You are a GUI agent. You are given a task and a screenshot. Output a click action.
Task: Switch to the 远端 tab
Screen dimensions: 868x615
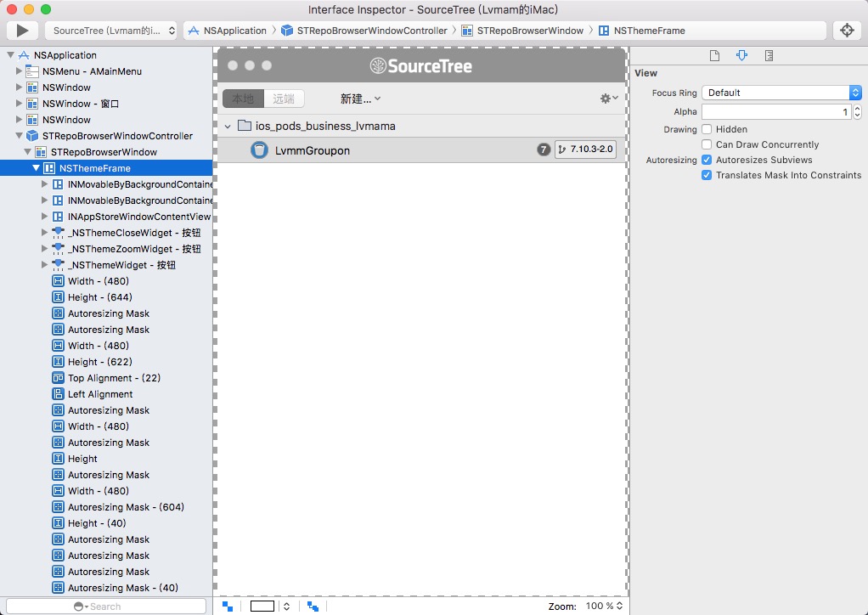[284, 99]
